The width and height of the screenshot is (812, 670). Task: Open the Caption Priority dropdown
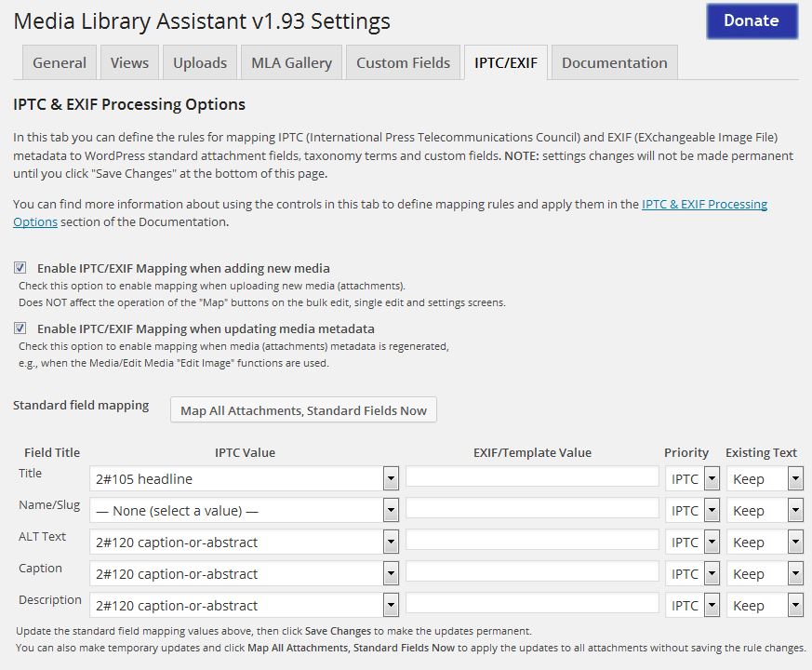(692, 573)
